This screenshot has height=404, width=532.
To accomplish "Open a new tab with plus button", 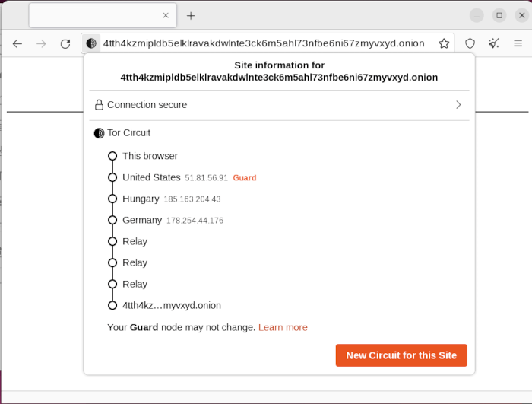I will [x=191, y=15].
